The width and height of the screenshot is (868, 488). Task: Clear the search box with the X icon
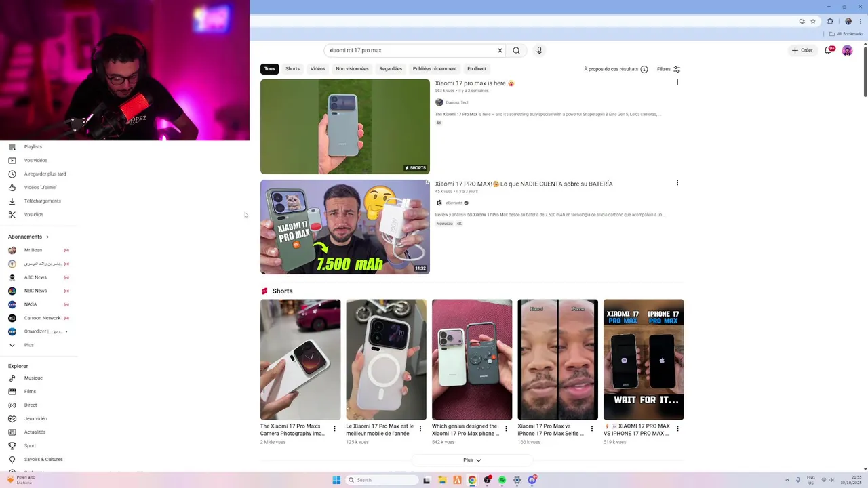pos(500,50)
